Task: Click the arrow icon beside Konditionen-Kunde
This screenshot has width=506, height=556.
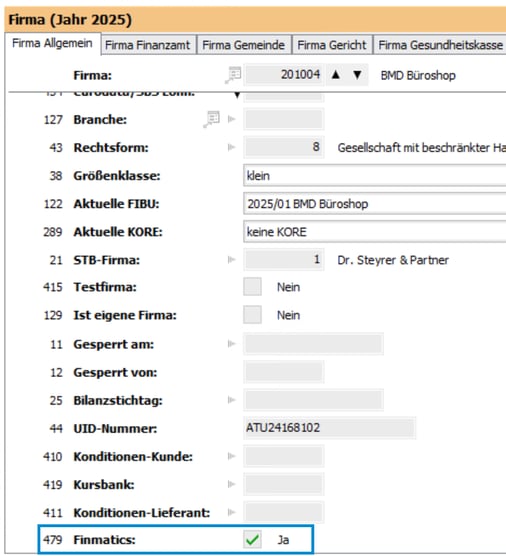Action: tap(232, 456)
